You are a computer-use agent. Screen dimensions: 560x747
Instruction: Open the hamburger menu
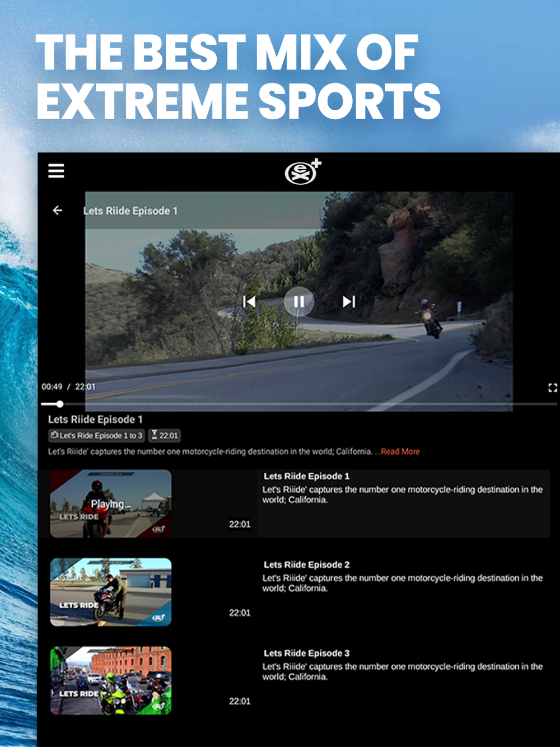56,170
